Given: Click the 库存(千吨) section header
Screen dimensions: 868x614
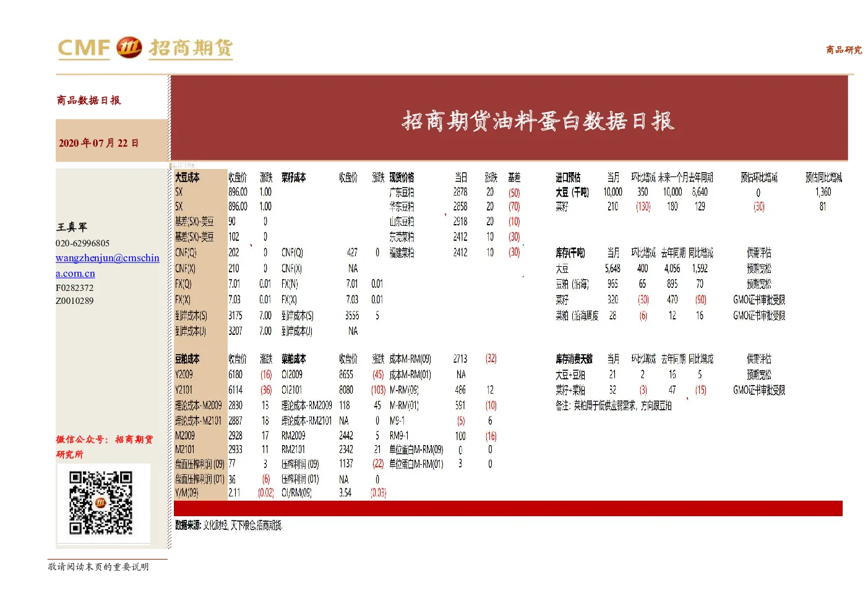Looking at the screenshot, I should pos(570,253).
